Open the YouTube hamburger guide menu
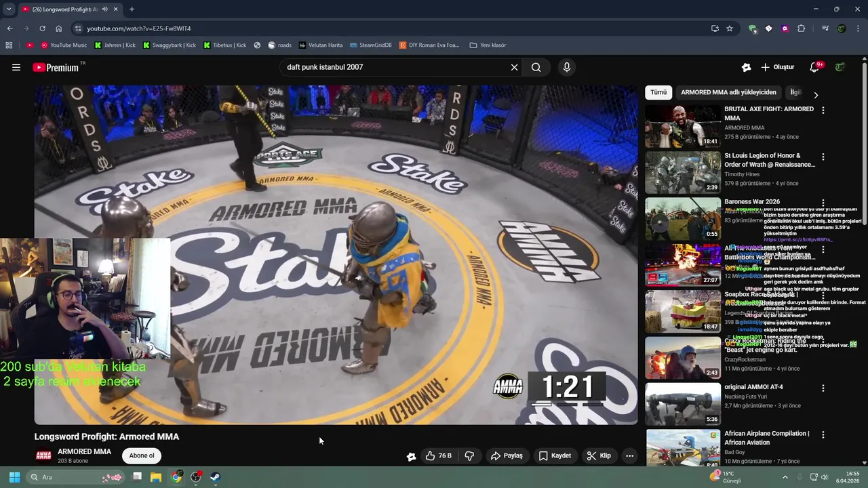868x488 pixels. tap(16, 67)
